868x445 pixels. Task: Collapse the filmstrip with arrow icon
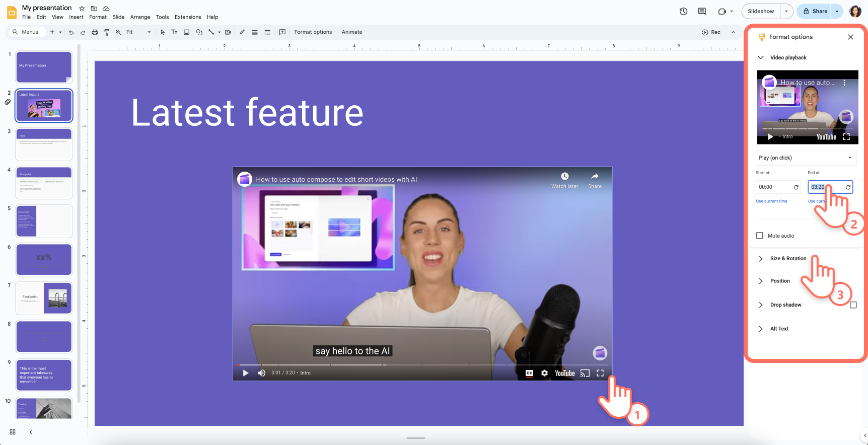click(31, 432)
